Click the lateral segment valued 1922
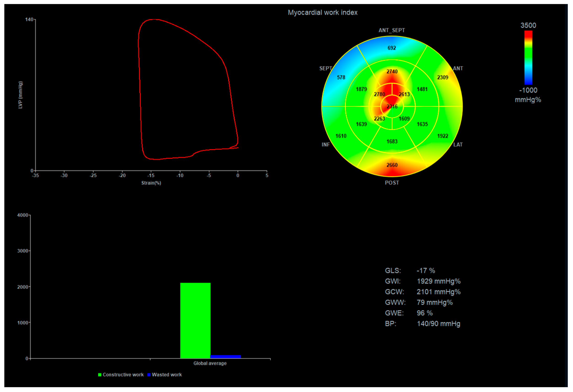The height and width of the screenshot is (392, 573). [x=443, y=136]
